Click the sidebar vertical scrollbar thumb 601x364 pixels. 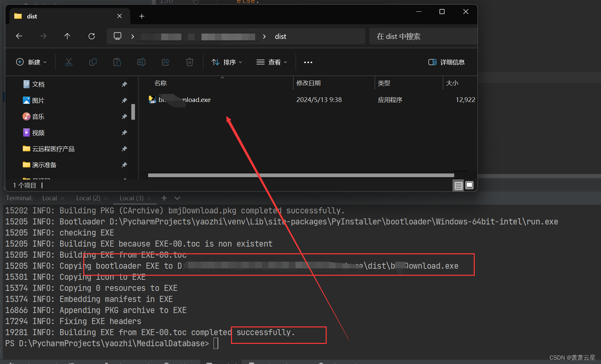pos(133,112)
